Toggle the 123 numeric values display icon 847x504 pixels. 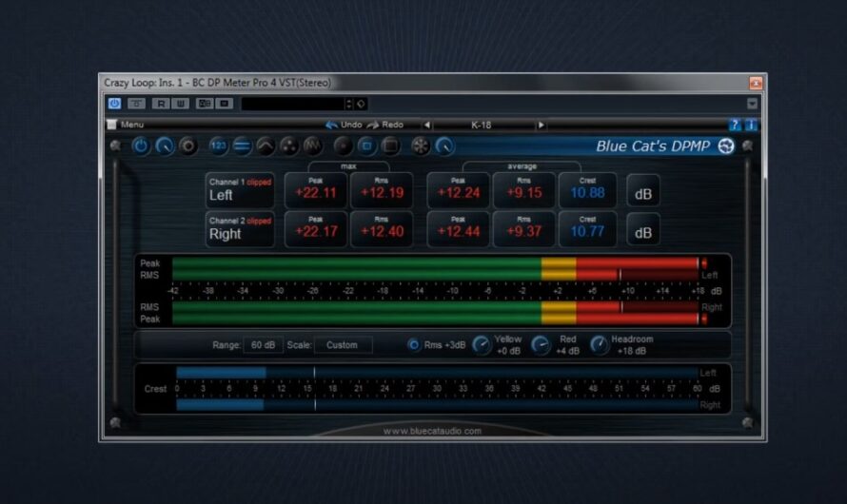coord(218,145)
